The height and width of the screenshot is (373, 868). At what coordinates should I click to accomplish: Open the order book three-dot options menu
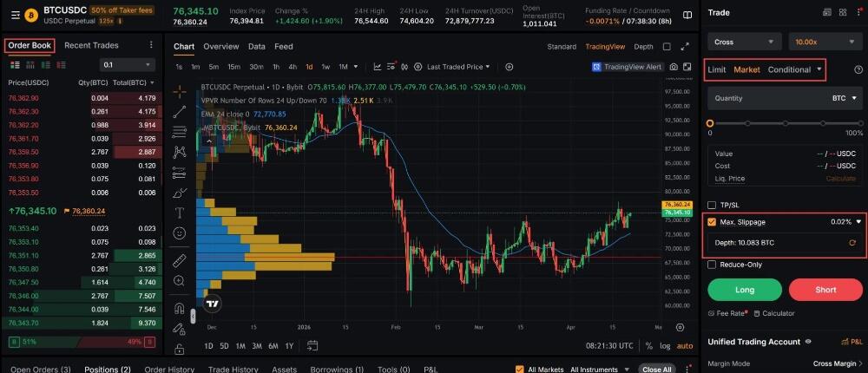click(x=151, y=45)
